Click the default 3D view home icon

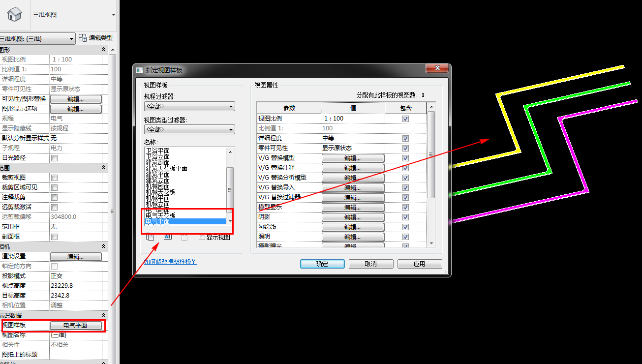pyautogui.click(x=14, y=14)
